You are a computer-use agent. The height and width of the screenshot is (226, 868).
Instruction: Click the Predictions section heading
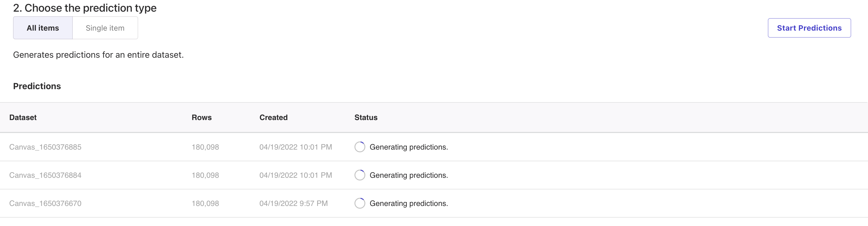click(x=37, y=86)
